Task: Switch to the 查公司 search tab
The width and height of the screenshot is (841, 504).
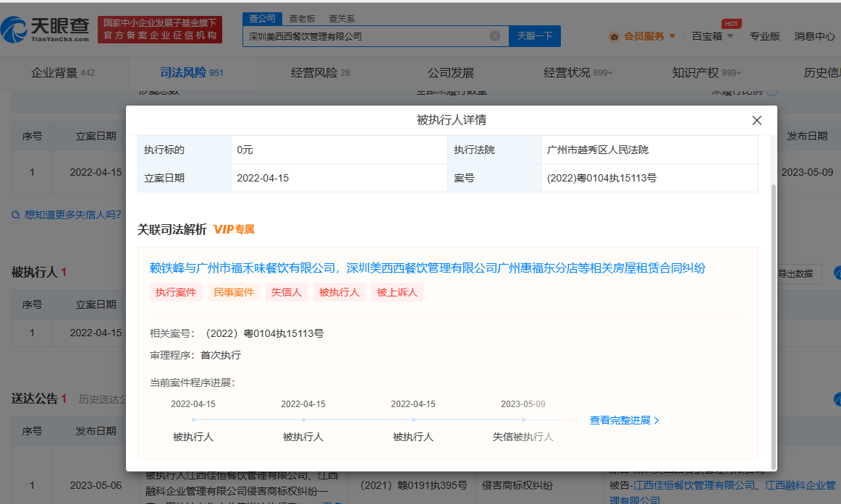Action: [x=262, y=19]
